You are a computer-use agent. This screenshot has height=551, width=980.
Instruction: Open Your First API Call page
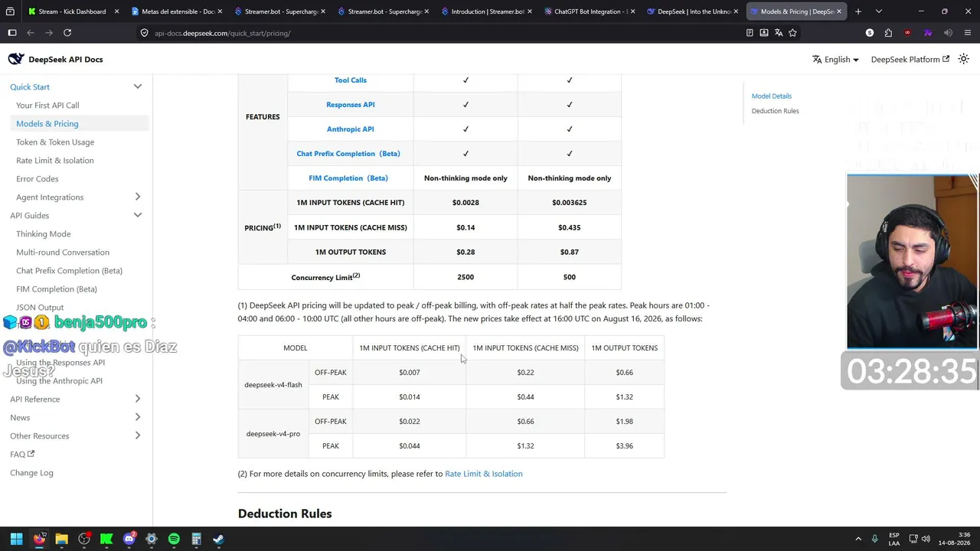(x=47, y=105)
